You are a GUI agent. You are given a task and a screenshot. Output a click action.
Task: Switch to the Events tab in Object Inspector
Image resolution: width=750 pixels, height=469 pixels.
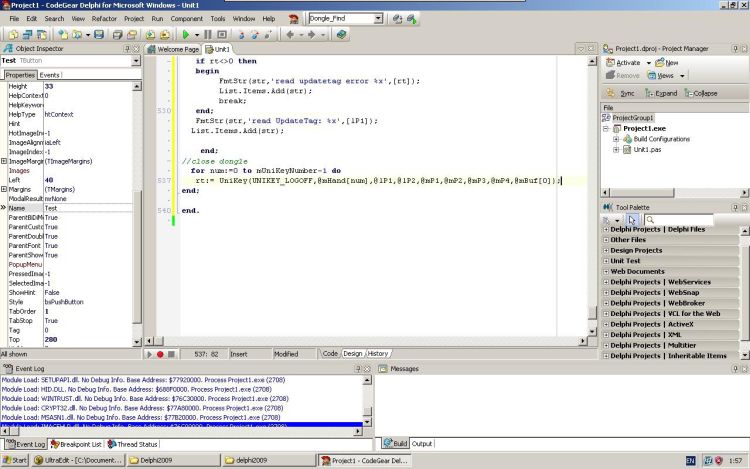pyautogui.click(x=49, y=75)
